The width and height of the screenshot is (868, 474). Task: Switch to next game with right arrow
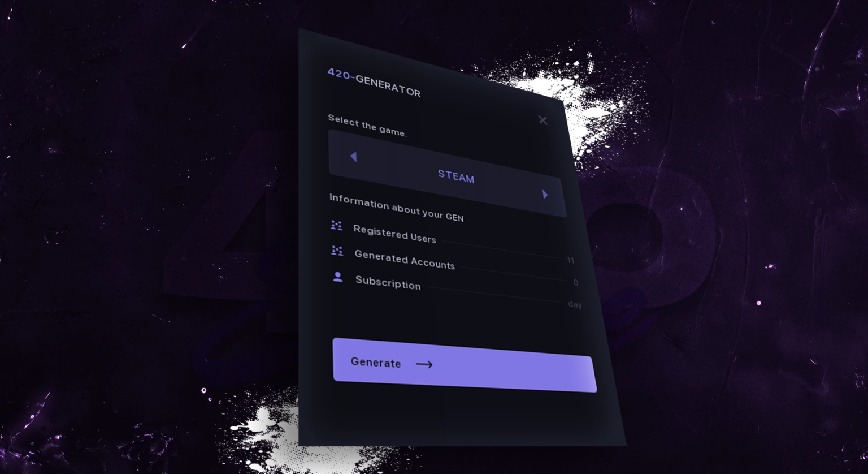[545, 195]
